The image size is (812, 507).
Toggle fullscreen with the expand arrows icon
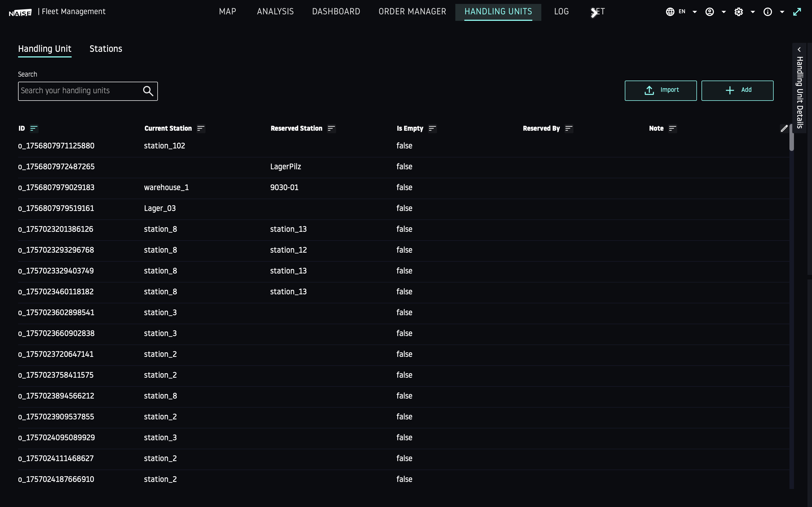click(797, 12)
